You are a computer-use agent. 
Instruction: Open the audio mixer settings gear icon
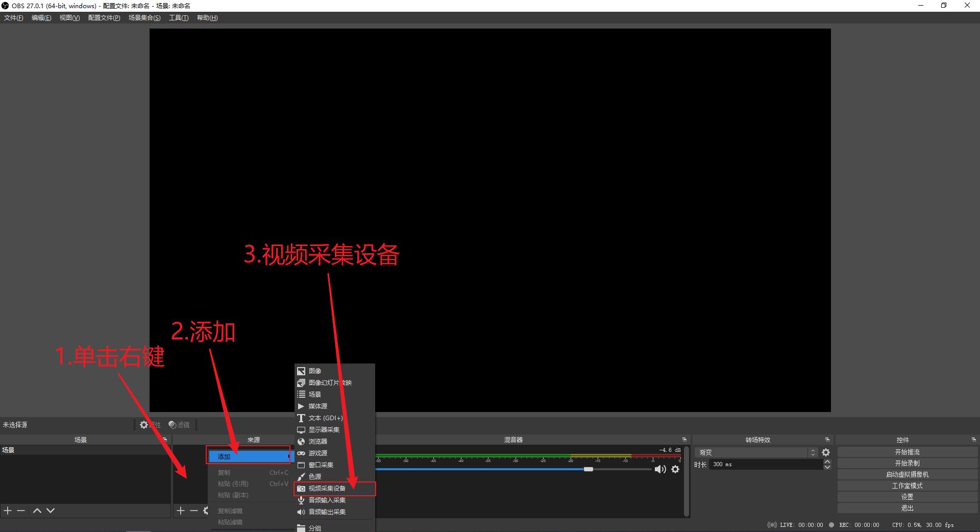675,469
